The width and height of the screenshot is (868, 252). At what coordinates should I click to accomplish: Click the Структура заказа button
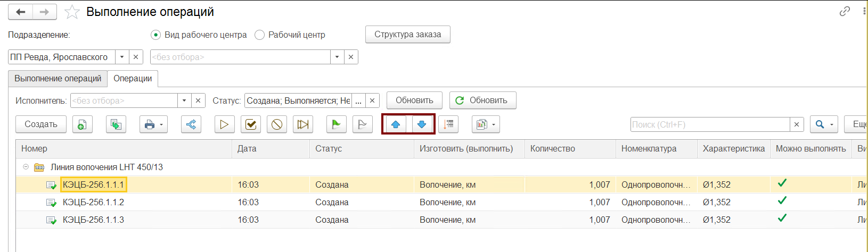click(408, 35)
